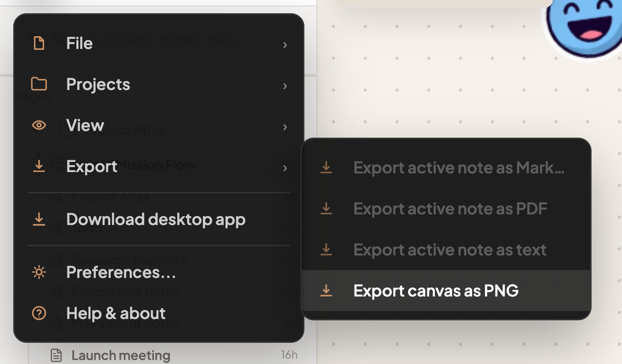Click icon beside Export active note as PDF

click(x=326, y=208)
